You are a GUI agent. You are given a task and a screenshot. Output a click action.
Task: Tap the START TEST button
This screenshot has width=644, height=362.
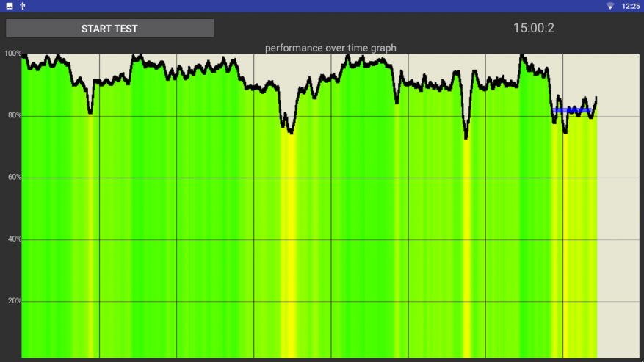(x=109, y=29)
